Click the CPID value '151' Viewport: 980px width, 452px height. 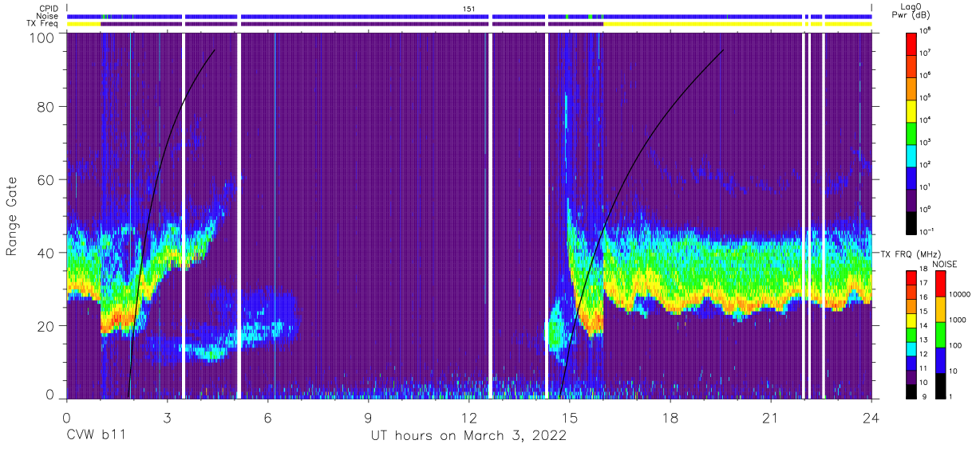pos(469,8)
